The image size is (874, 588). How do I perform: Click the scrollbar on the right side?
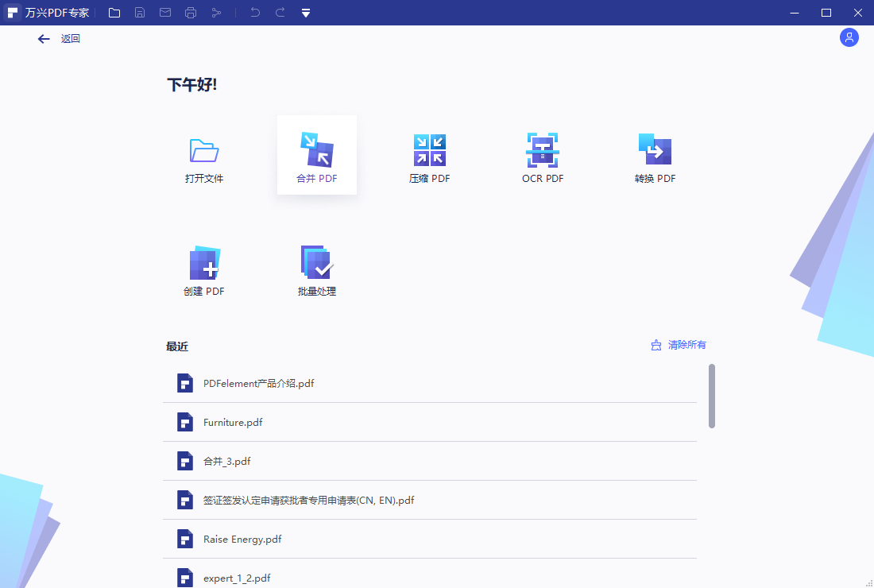[x=711, y=396]
